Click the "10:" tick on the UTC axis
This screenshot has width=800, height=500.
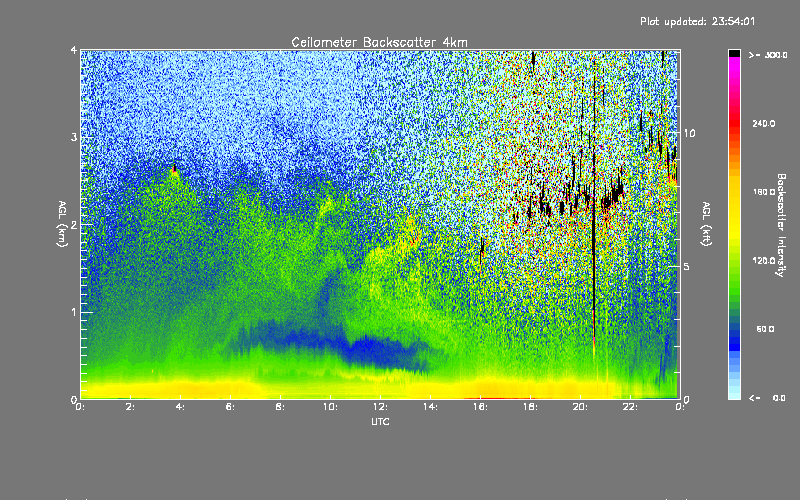point(330,407)
